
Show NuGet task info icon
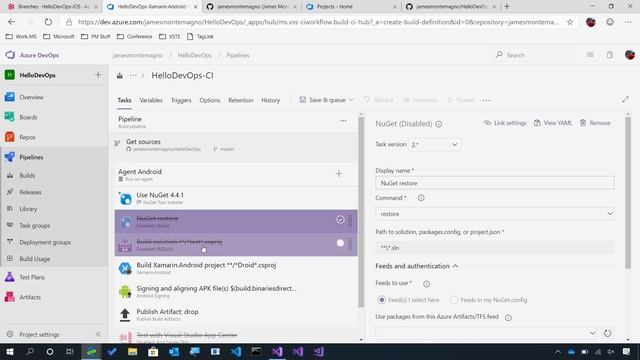point(439,124)
